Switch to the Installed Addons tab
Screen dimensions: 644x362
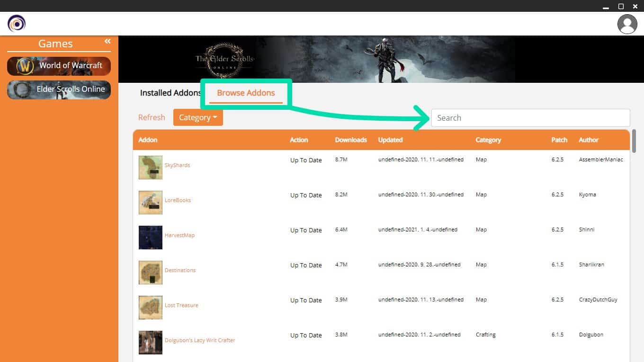pos(170,93)
